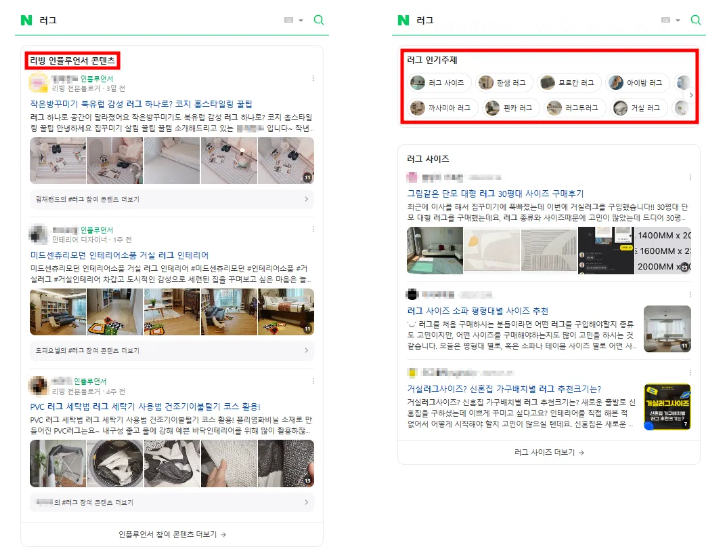Tap the search magnifier in the right panel
Viewport: 721px width, 557px height.
click(696, 20)
